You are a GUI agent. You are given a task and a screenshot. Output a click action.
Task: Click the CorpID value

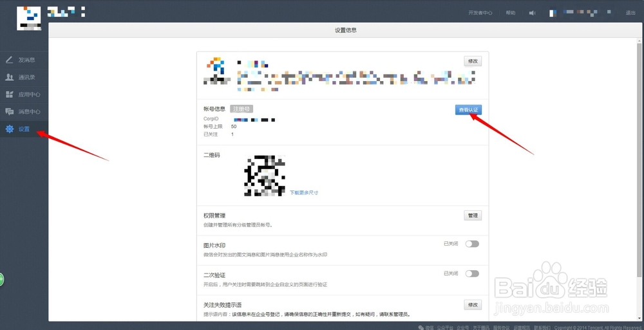pos(254,120)
